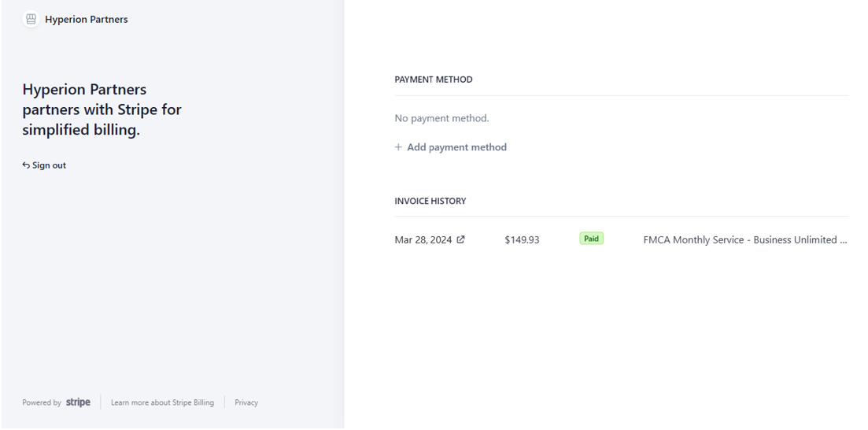Click the Powered by text
Image resolution: width=868 pixels, height=430 pixels.
pos(42,402)
